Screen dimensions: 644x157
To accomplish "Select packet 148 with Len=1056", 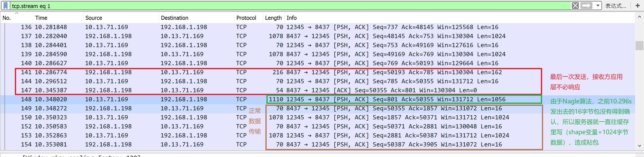I will pyautogui.click(x=317, y=99).
